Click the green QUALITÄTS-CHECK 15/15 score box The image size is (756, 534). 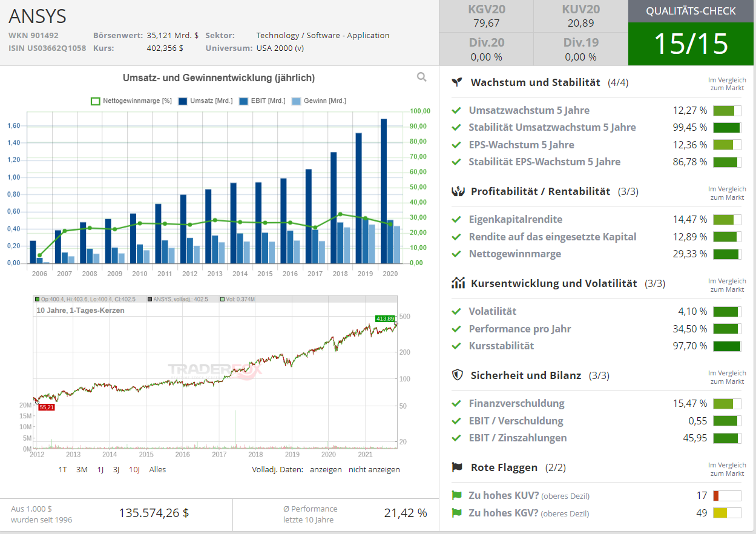coord(691,44)
